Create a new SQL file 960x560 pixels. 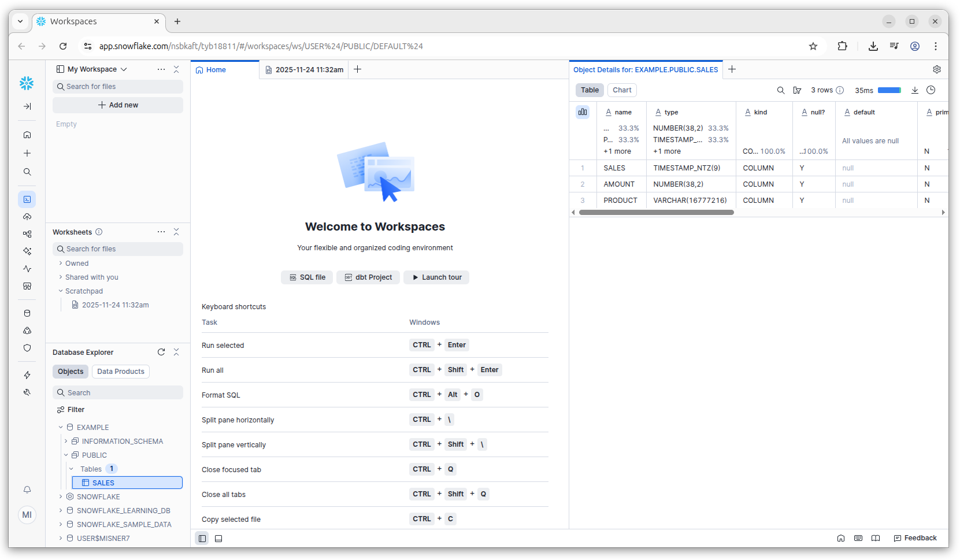tap(307, 277)
